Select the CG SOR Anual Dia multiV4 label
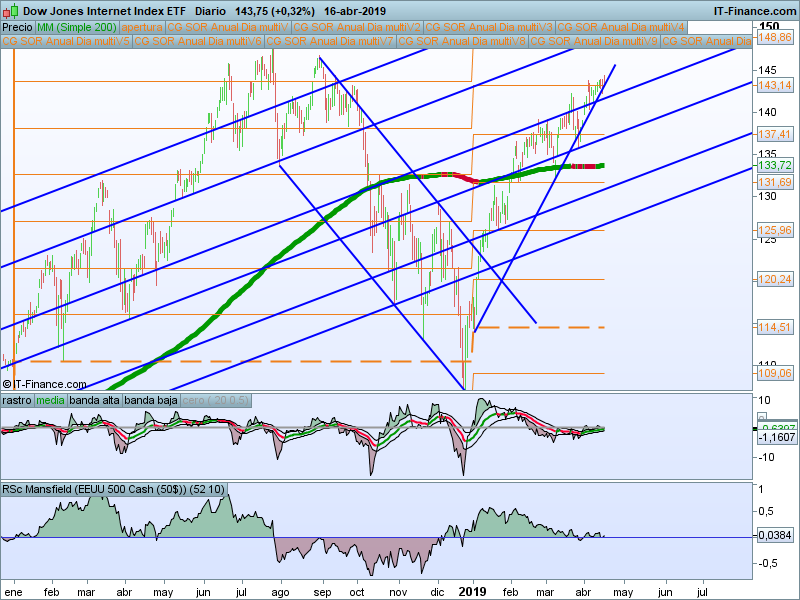The image size is (800, 600). (621, 27)
